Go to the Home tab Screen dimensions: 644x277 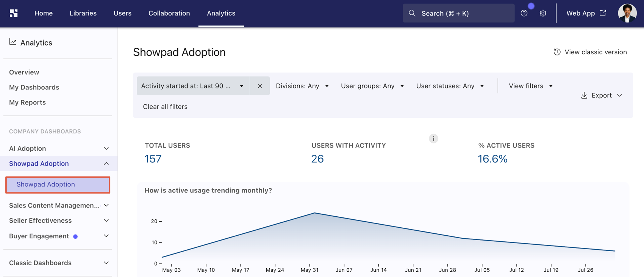tap(44, 13)
